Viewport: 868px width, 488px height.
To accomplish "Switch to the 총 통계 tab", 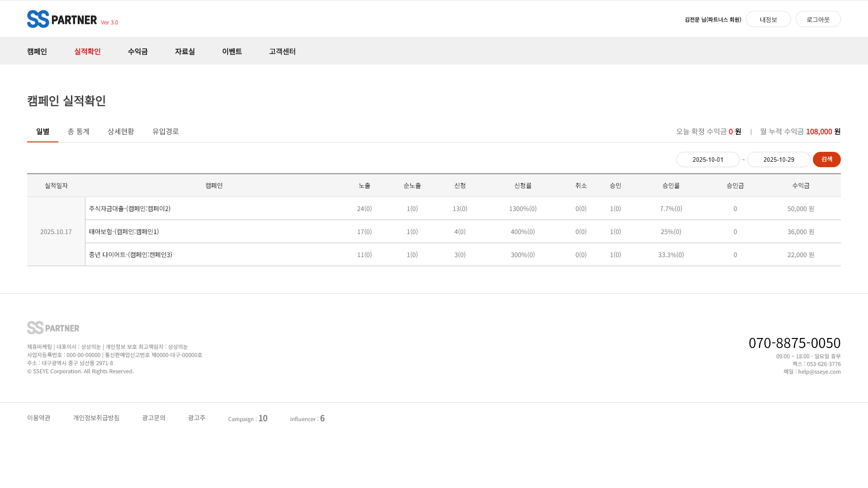I will click(x=78, y=131).
